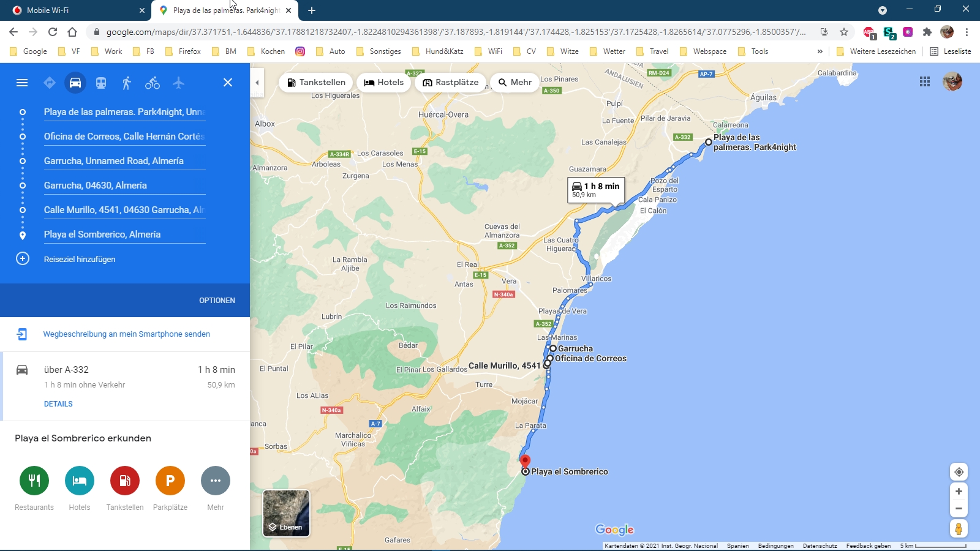Show my current location on map
The height and width of the screenshot is (551, 980).
pos(959,472)
